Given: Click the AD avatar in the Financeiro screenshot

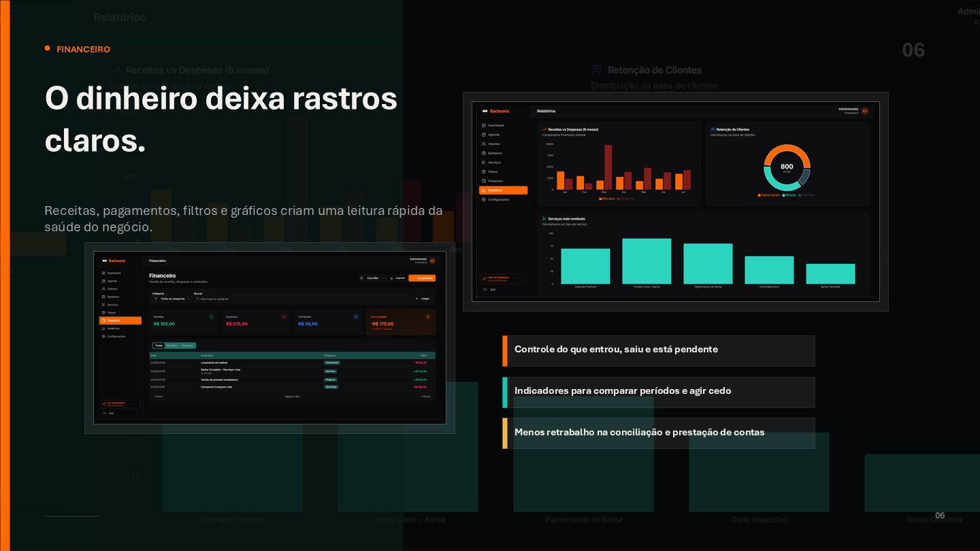Looking at the screenshot, I should (x=432, y=260).
